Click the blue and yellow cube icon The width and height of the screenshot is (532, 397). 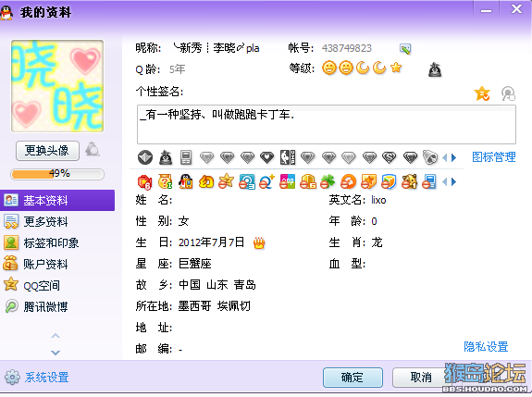coord(389,181)
